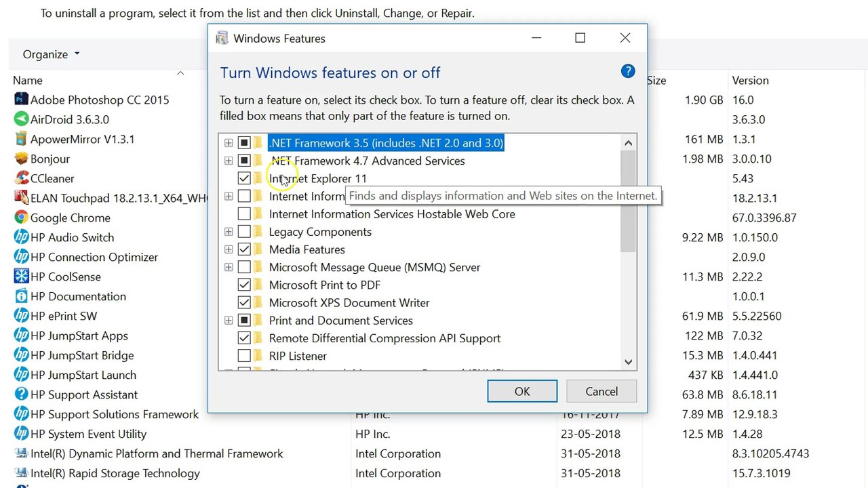Viewport: 868px width, 488px height.
Task: Click the "HP Connection Optimizer" program name
Action: click(94, 257)
